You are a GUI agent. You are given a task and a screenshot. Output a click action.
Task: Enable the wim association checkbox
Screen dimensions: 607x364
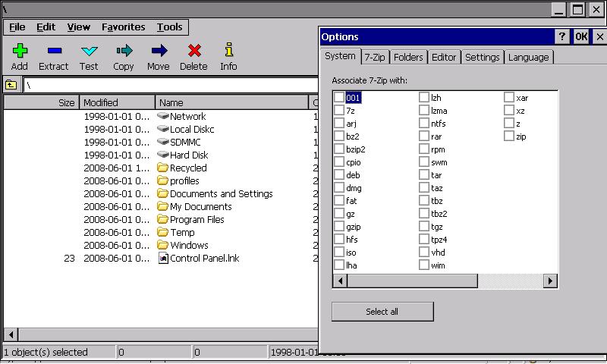424,265
